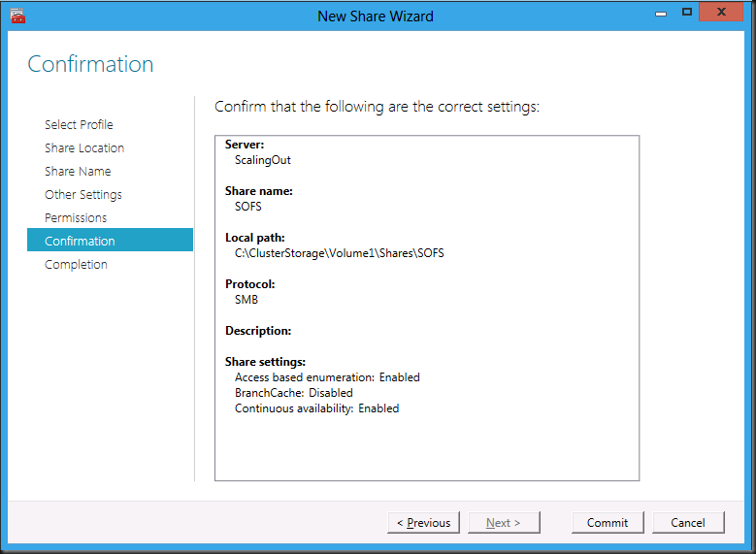Click the Completion step in sidebar
Viewport: 756px width, 554px height.
tap(76, 265)
